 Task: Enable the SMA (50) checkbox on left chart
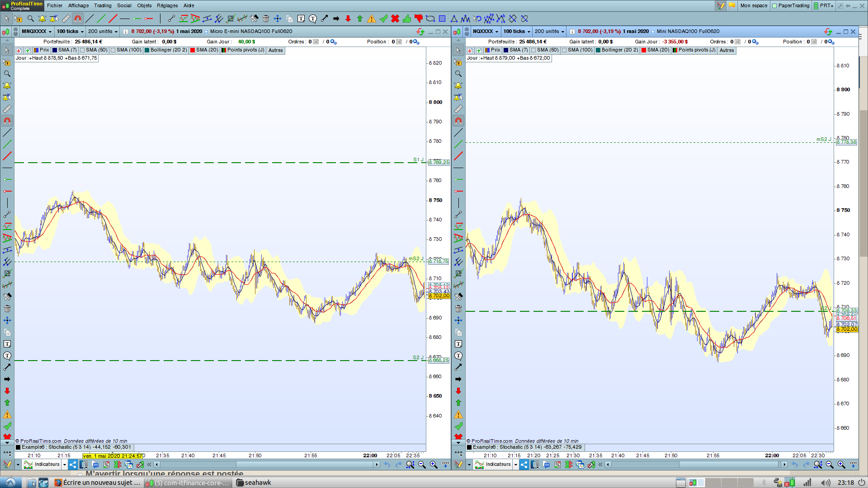[x=83, y=50]
